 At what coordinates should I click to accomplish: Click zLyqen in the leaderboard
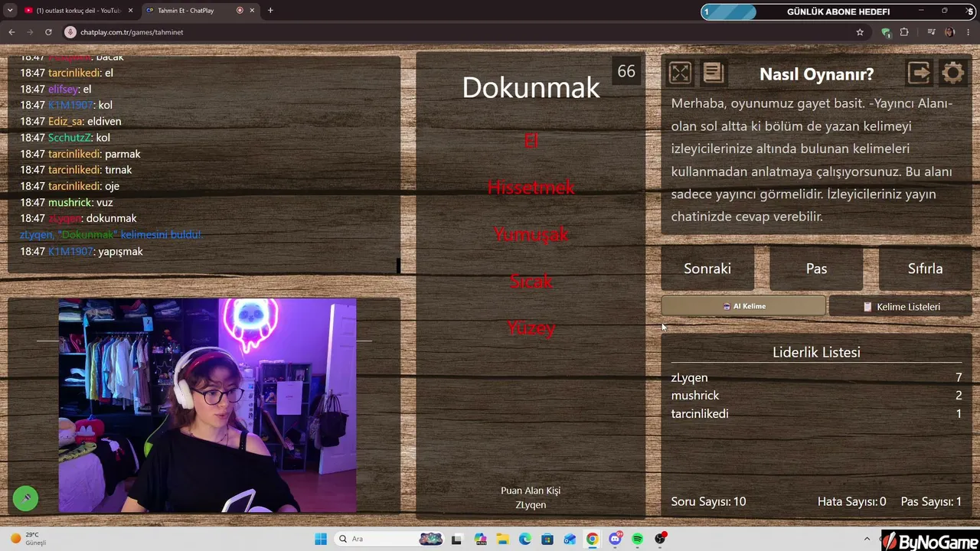point(689,377)
